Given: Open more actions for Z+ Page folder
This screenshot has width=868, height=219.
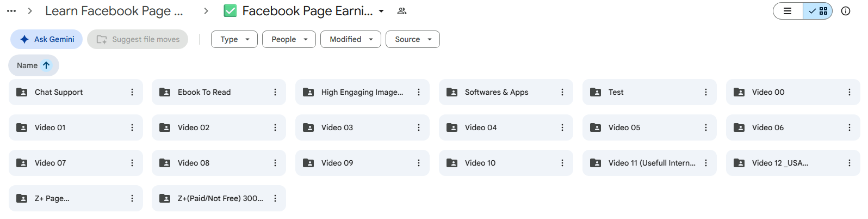Looking at the screenshot, I should click(132, 198).
